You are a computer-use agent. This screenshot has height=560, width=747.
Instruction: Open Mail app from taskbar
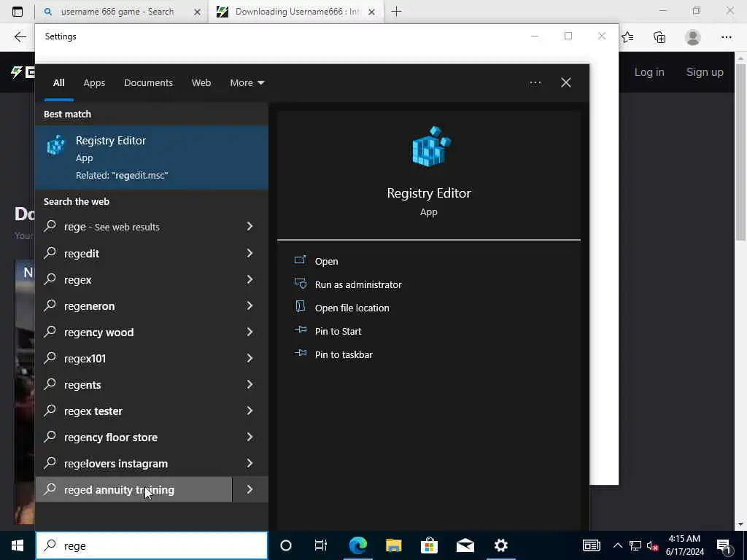coord(465,545)
